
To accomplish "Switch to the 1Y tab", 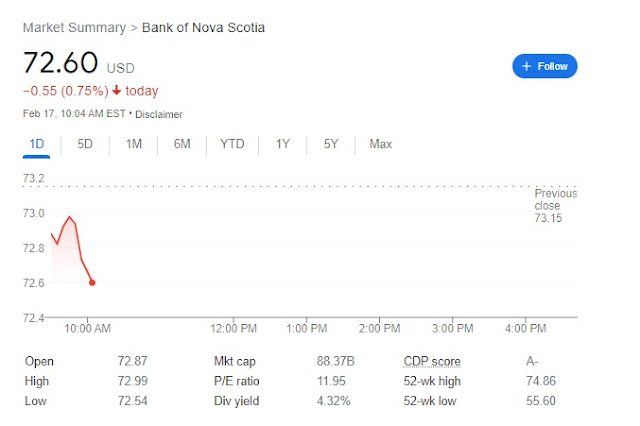I will coord(283,144).
